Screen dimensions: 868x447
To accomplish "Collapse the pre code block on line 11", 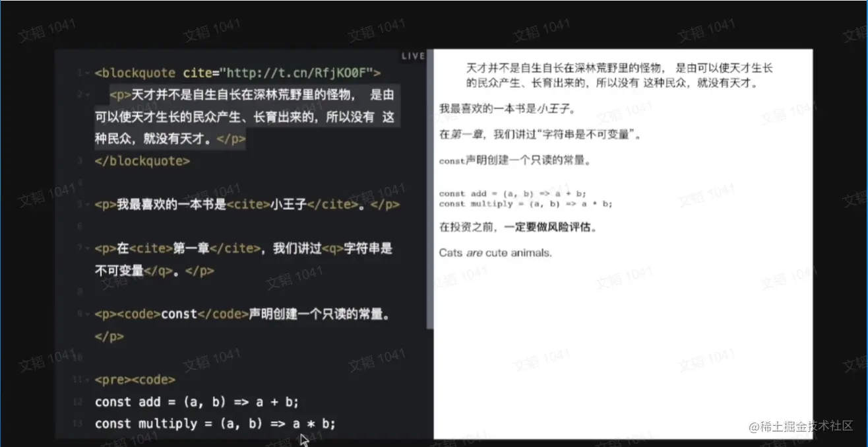I will pos(88,380).
